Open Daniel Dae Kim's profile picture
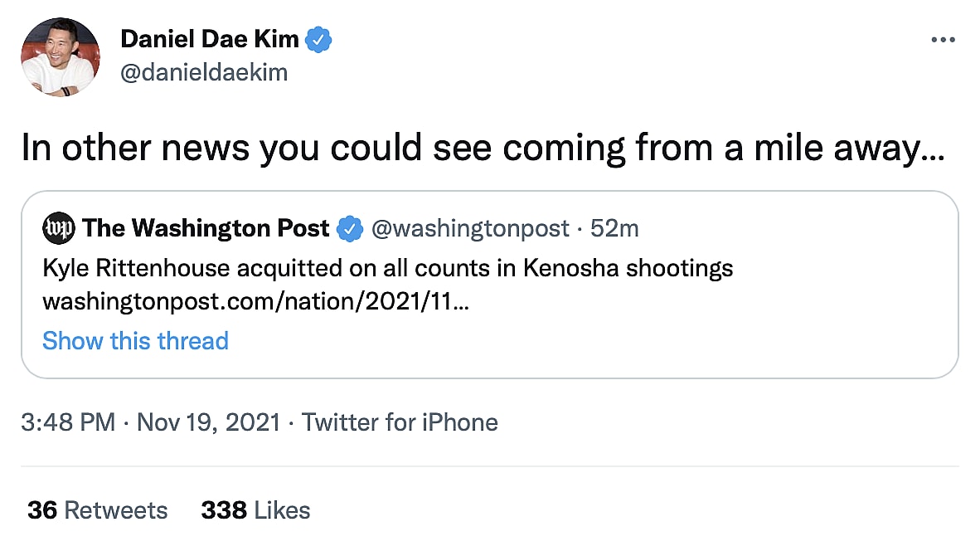Screen dimensions: 980x546 click(61, 56)
